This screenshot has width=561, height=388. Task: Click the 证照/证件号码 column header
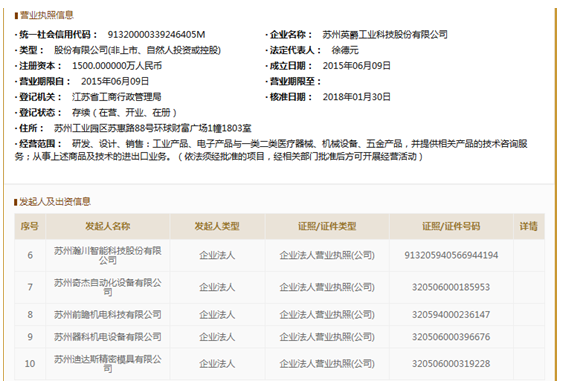(451, 226)
